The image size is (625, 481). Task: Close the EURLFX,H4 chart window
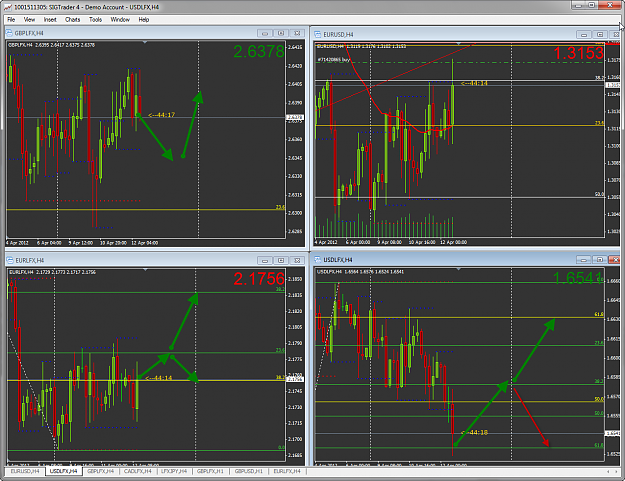point(297,261)
